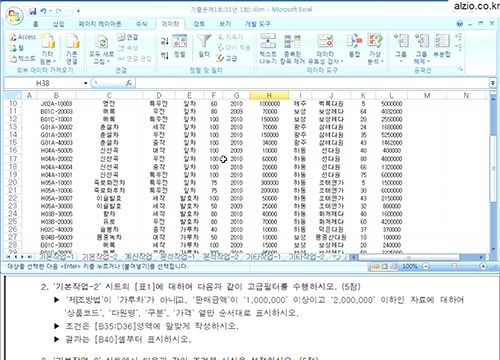Click the Select All corner of the sheet
The height and width of the screenshot is (360, 500).
pyautogui.click(x=13, y=95)
